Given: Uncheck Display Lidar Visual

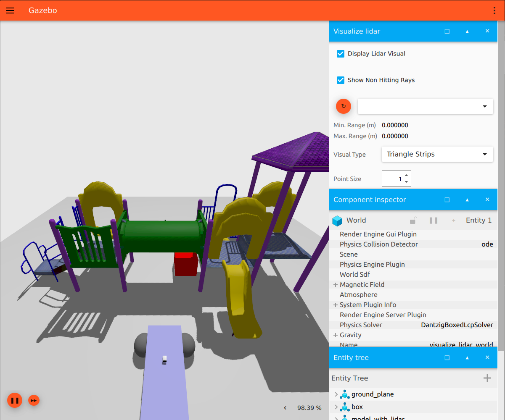Looking at the screenshot, I should tap(341, 54).
